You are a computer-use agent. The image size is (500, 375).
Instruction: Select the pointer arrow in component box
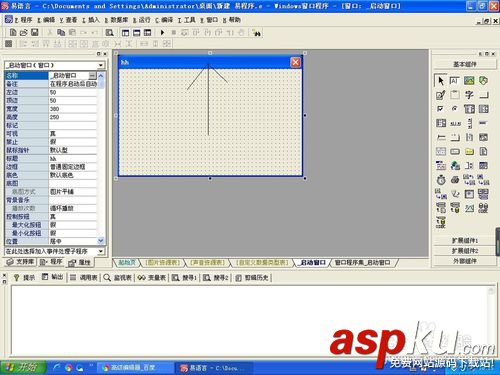(441, 81)
